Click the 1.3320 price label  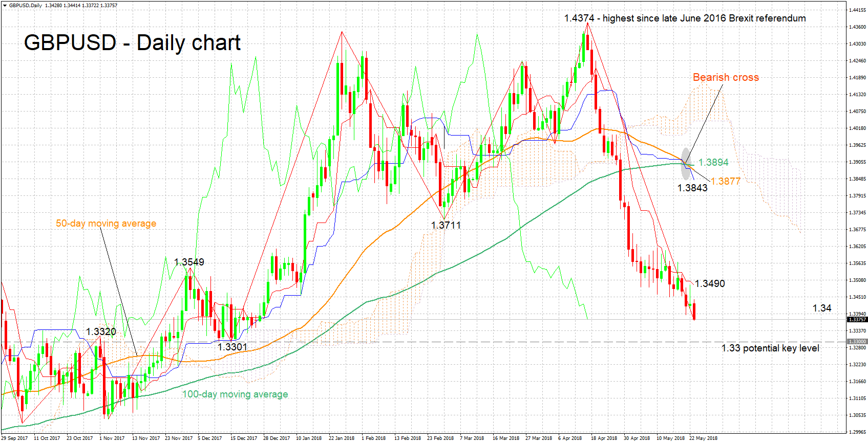(101, 332)
